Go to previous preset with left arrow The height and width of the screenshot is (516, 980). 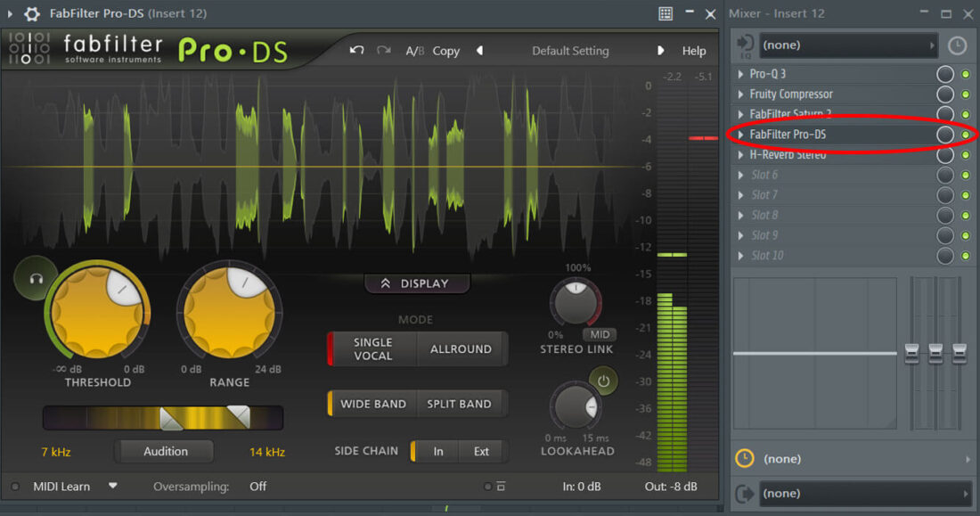[480, 51]
